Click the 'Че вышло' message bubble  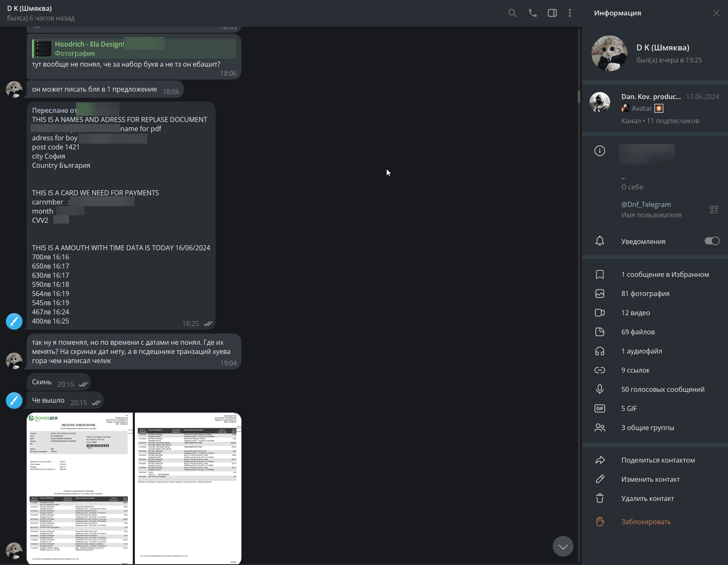65,401
